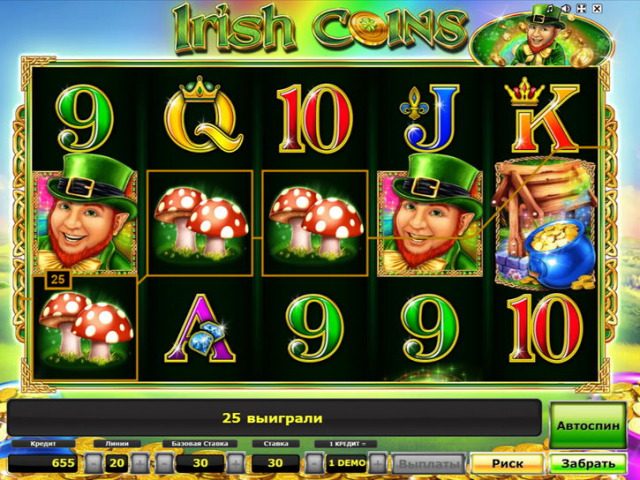
Task: Mute the sound with the speaker icon
Action: coord(565,8)
